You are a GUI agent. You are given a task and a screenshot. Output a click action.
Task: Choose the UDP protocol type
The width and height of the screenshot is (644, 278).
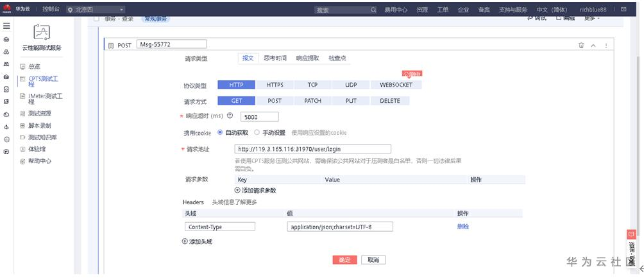click(351, 85)
